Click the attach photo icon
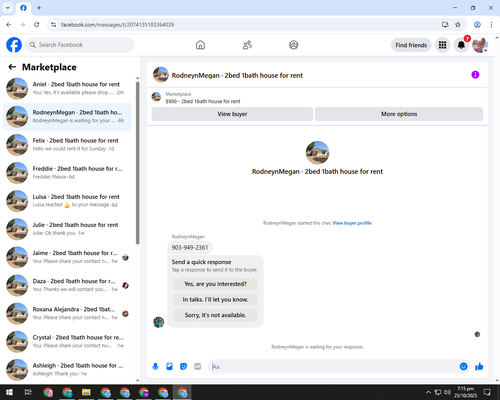The height and width of the screenshot is (400, 500). click(x=169, y=367)
